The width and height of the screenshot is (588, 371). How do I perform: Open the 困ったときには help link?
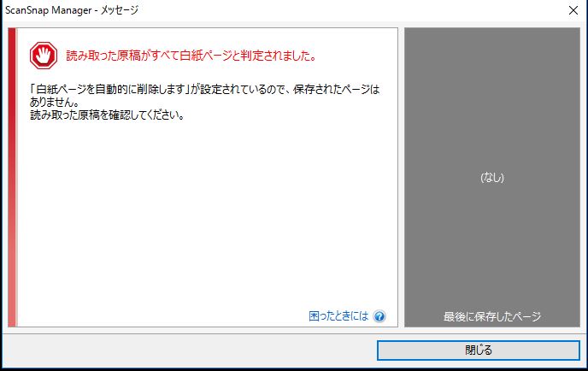[x=338, y=316]
